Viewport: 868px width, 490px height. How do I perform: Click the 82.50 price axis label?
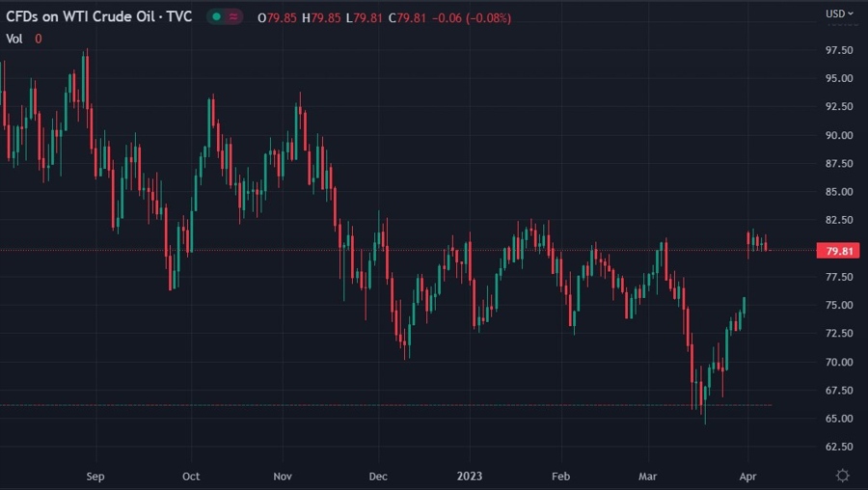839,220
